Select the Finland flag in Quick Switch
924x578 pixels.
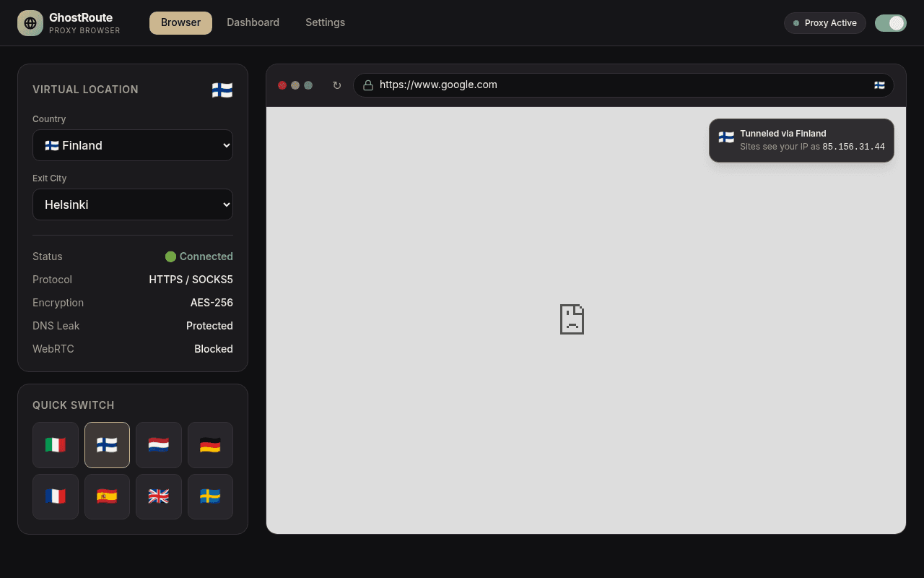[x=107, y=445]
